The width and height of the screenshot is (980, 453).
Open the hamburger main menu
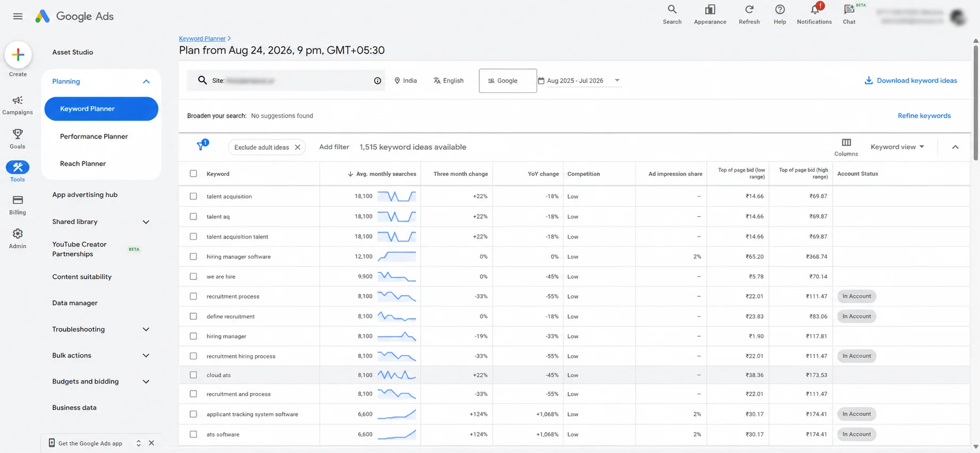click(18, 16)
